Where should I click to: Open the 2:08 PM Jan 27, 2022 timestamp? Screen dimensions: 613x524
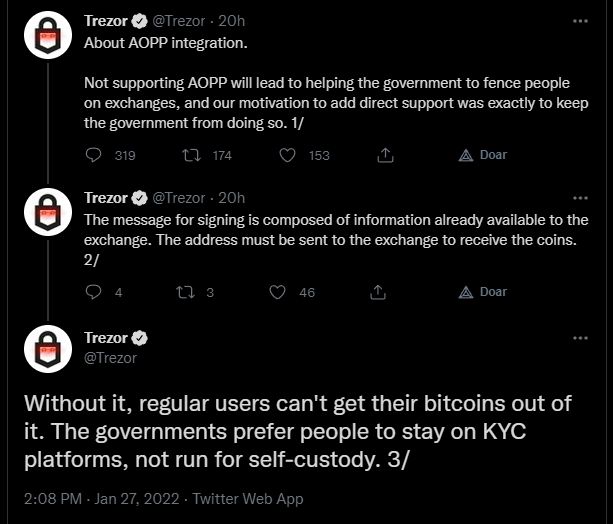click(102, 499)
